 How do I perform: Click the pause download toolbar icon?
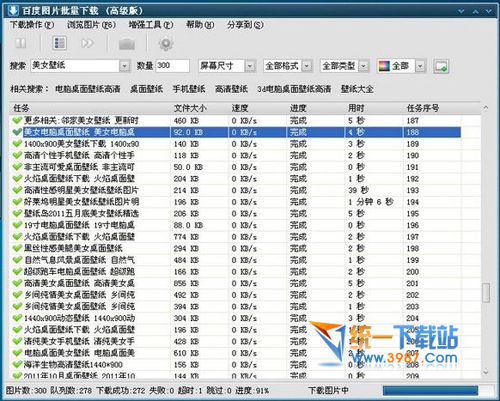21,43
